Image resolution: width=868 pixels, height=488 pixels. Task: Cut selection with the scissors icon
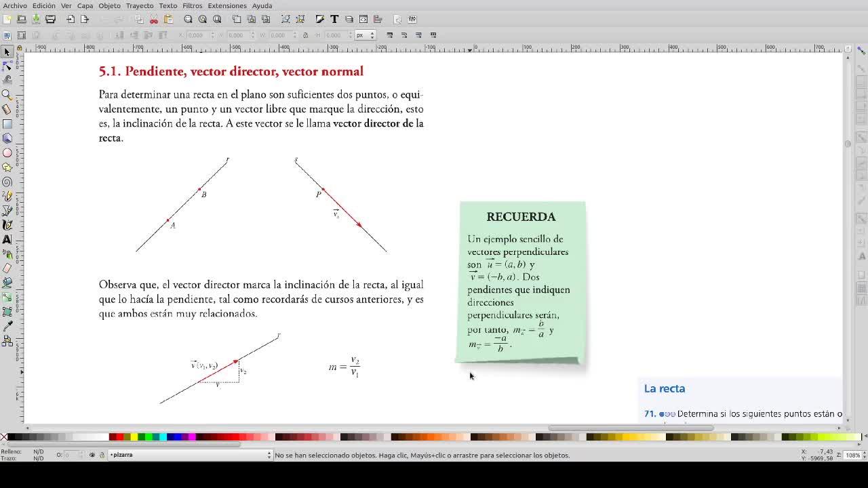[154, 19]
